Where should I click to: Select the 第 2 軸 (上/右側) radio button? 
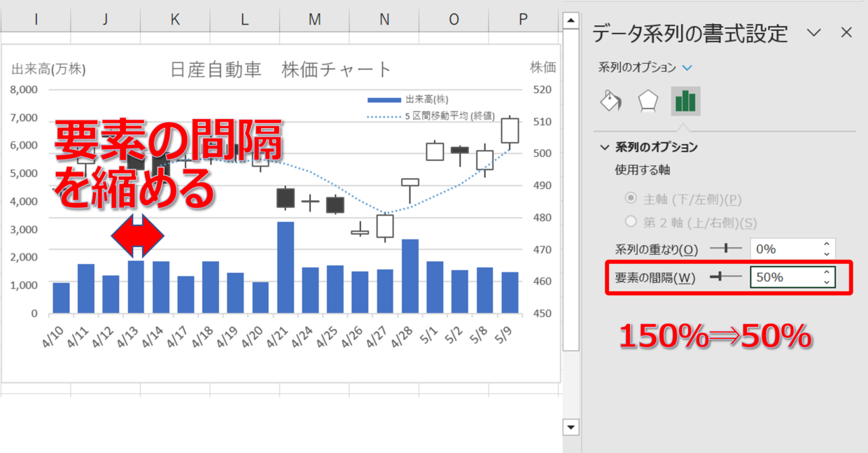pos(631,223)
